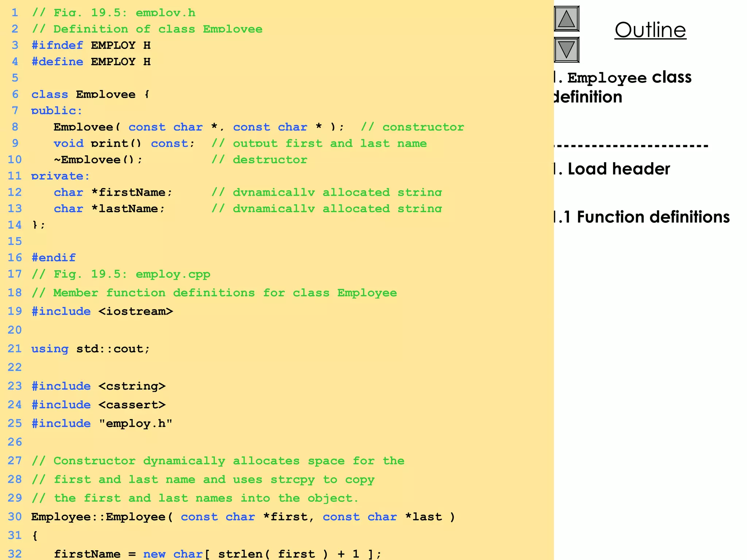
Task: Click the 'firstName = new char[' statement
Action: coord(217,554)
